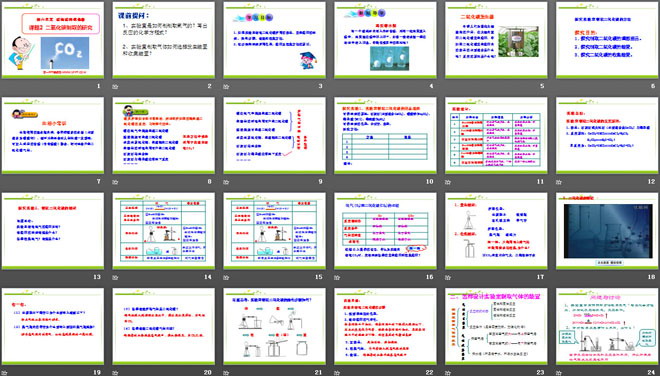
Task: Select slide 13 thumbnail
Action: (53, 231)
